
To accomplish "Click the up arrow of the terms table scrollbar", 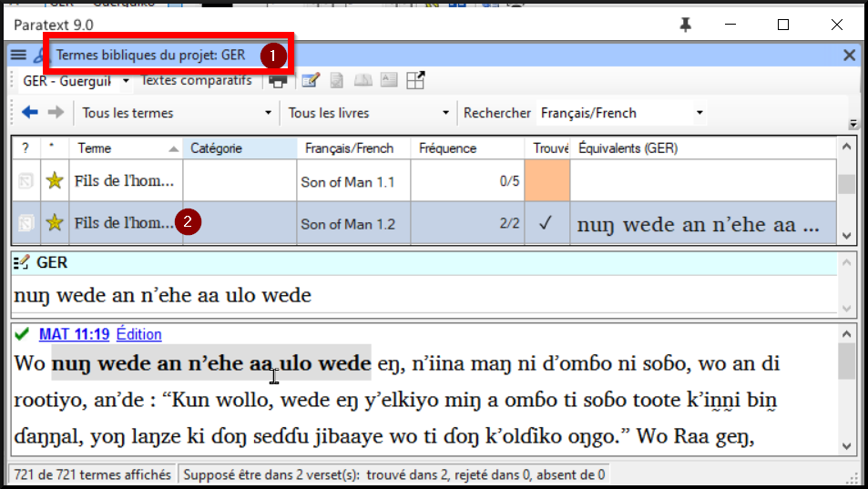I will [x=846, y=147].
